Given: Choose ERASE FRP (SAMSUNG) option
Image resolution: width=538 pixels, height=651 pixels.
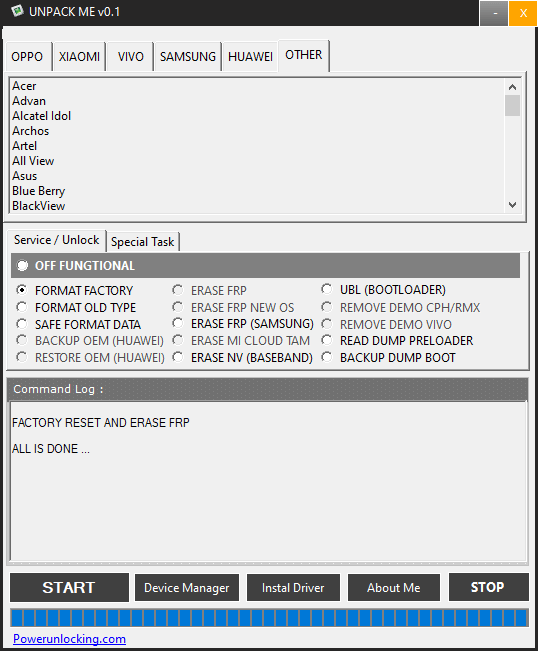Looking at the screenshot, I should (178, 323).
